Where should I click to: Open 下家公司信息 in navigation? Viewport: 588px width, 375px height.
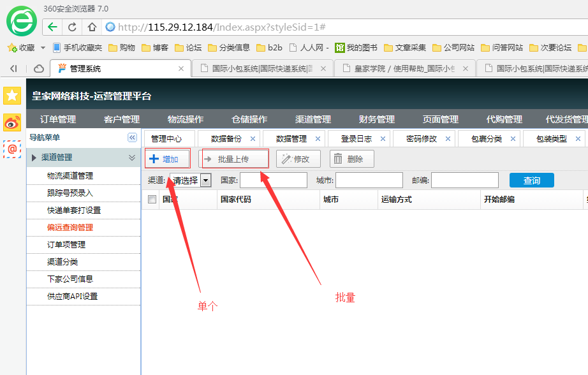[70, 279]
